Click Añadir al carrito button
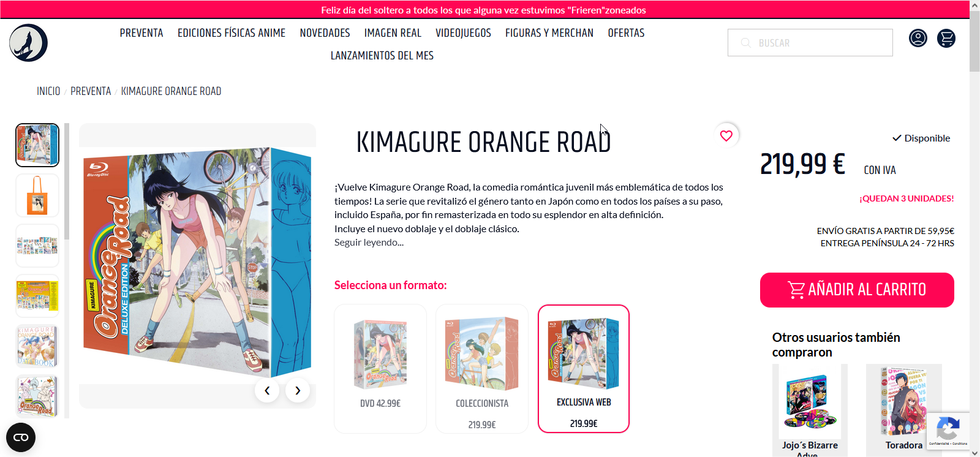This screenshot has width=980, height=457. click(857, 290)
